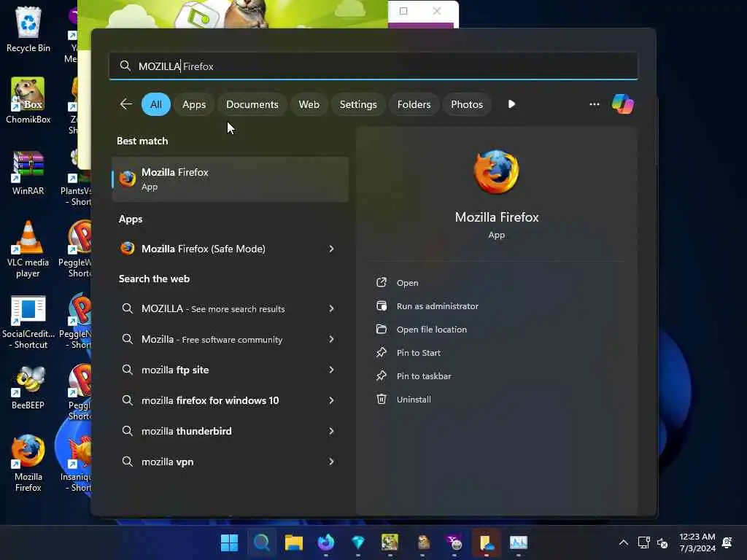Switch to the Web filter tab
The image size is (747, 560).
pos(309,104)
